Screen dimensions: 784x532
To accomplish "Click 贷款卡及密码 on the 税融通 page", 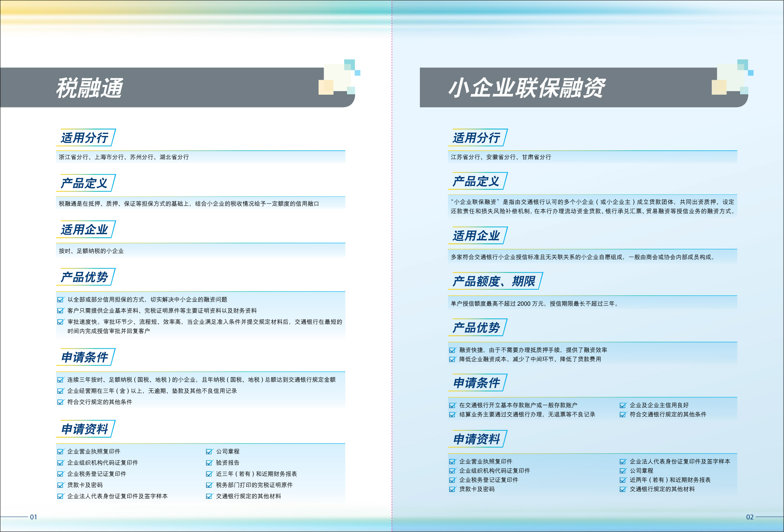I will (x=85, y=485).
